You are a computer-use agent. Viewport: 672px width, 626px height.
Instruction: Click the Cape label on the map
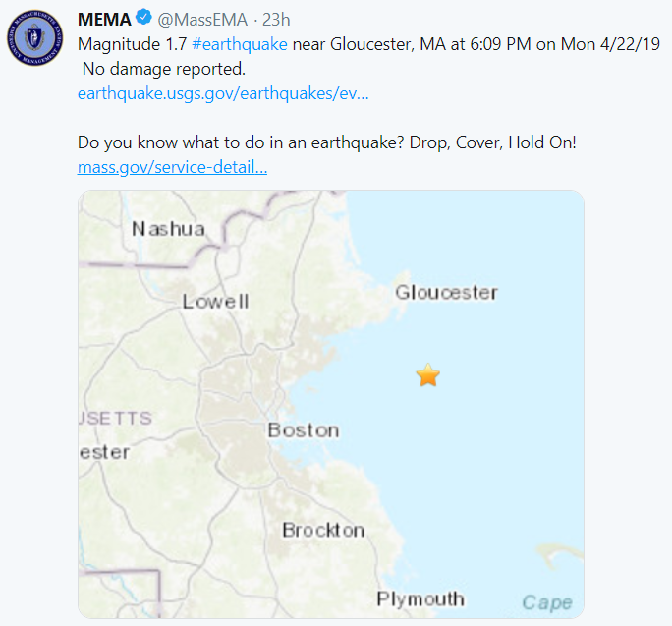tap(546, 602)
